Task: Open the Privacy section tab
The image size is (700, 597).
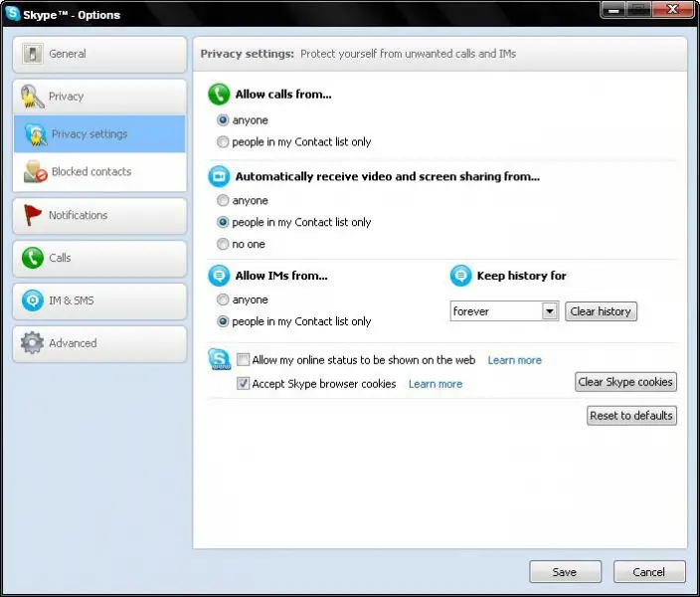Action: point(99,97)
